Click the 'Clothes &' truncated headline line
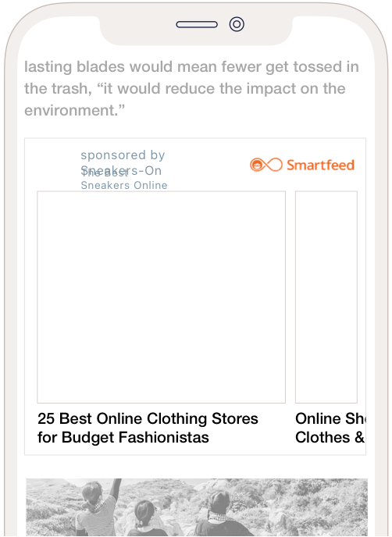This screenshot has width=392, height=537. pyautogui.click(x=330, y=437)
